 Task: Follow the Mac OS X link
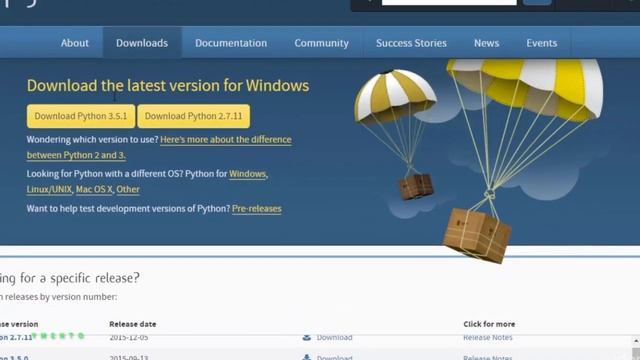click(94, 189)
